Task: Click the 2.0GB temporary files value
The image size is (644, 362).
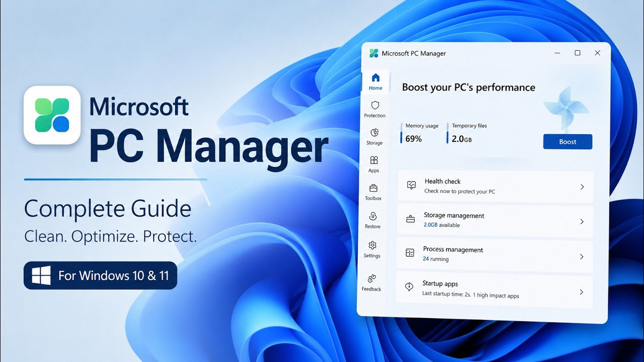Action: (462, 139)
